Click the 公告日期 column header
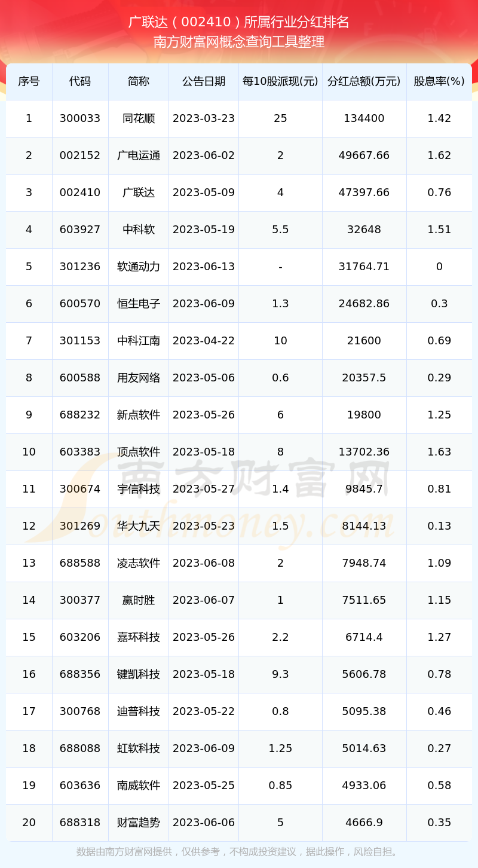This screenshot has height=868, width=478. pos(204,81)
